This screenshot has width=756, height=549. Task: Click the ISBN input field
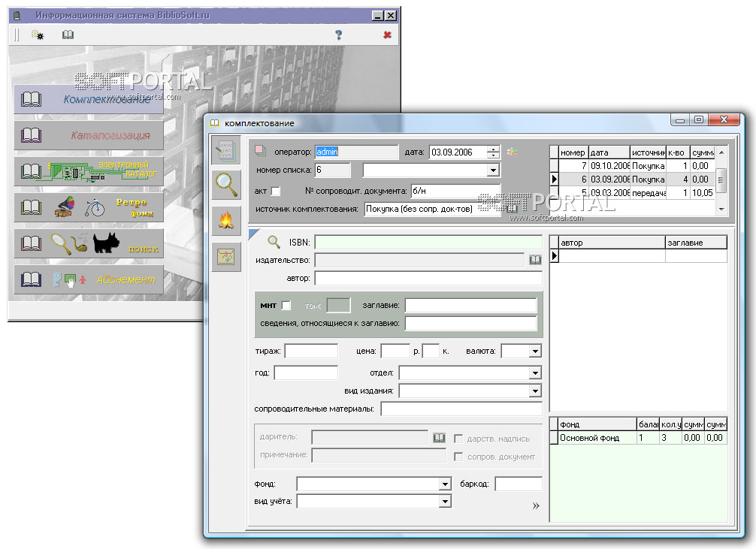click(x=428, y=242)
